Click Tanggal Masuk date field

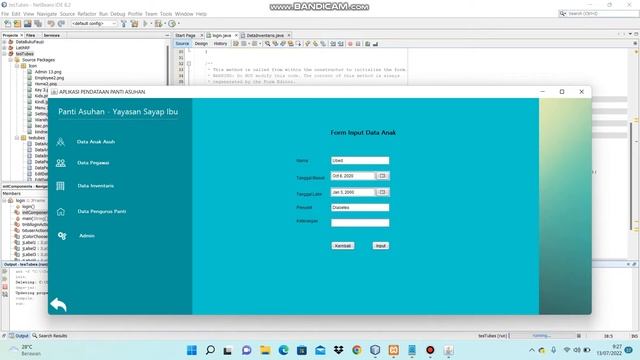point(353,176)
